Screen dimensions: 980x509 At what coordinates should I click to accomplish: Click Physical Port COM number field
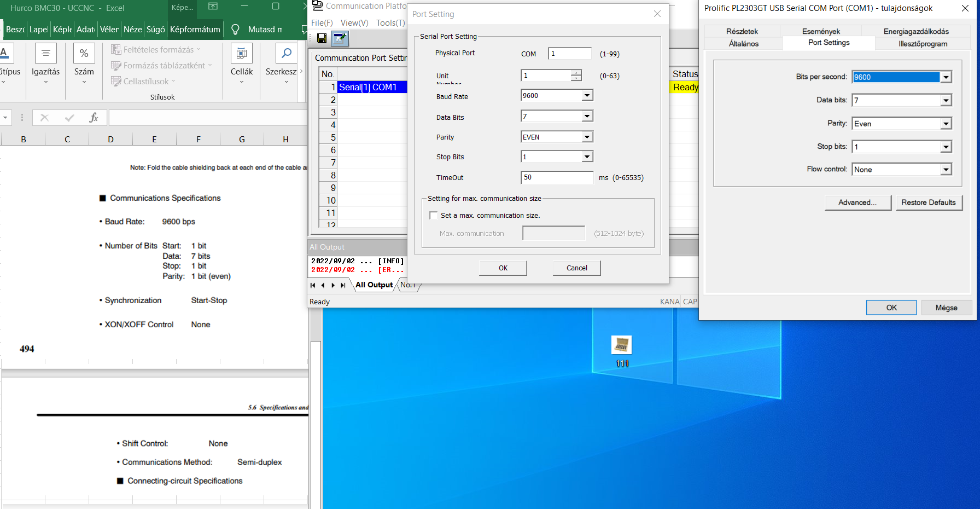pyautogui.click(x=570, y=54)
